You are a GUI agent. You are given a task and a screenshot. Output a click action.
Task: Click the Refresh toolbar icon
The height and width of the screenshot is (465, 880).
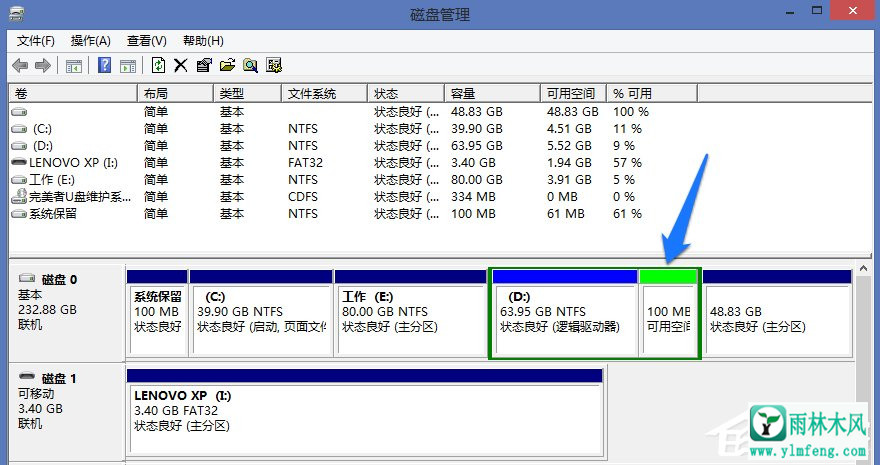(x=158, y=65)
